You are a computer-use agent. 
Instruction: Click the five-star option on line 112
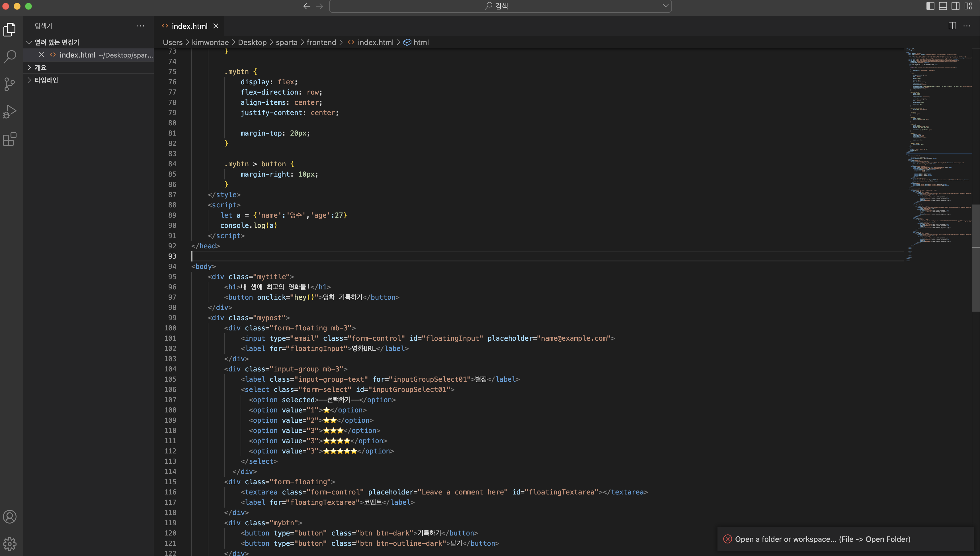[x=321, y=451]
